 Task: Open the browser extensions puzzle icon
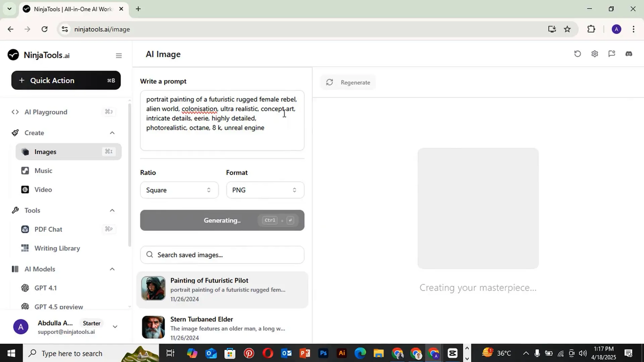591,29
